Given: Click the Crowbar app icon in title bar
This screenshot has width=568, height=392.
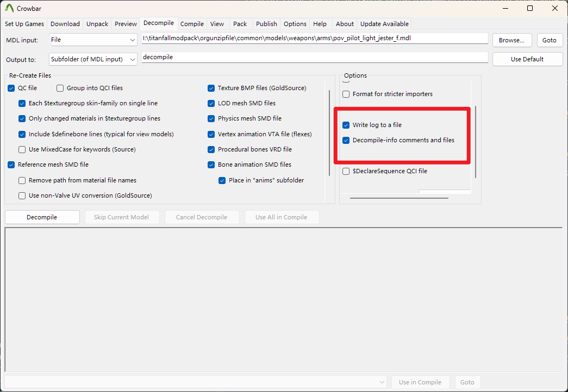Looking at the screenshot, I should 9,8.
